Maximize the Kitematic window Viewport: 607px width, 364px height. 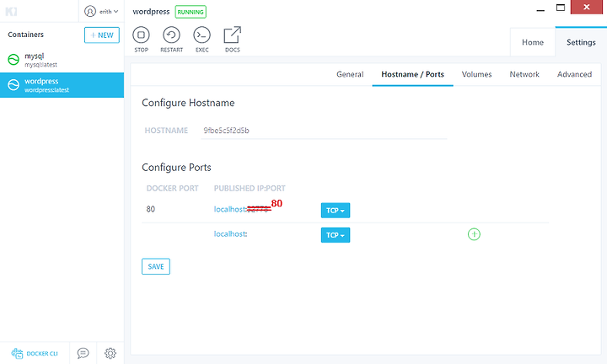[x=561, y=8]
